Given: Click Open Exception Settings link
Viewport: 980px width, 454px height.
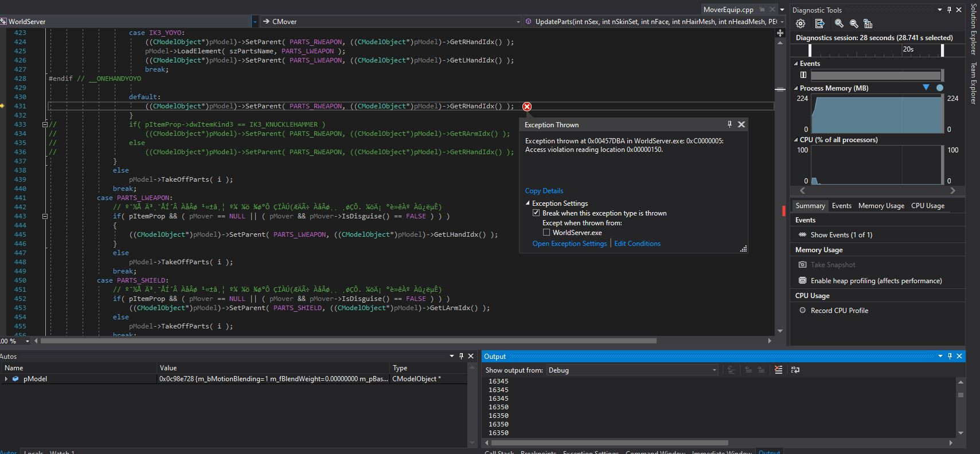Looking at the screenshot, I should [569, 244].
